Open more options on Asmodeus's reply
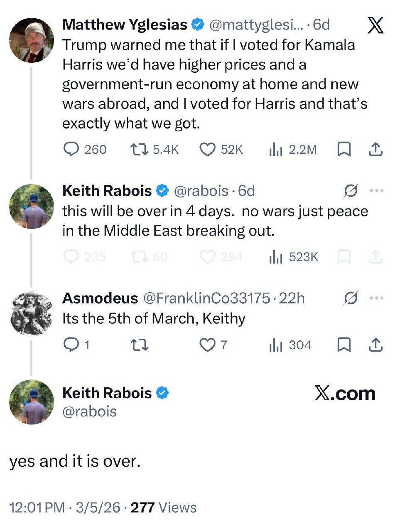This screenshot has height=532, width=395. click(376, 298)
